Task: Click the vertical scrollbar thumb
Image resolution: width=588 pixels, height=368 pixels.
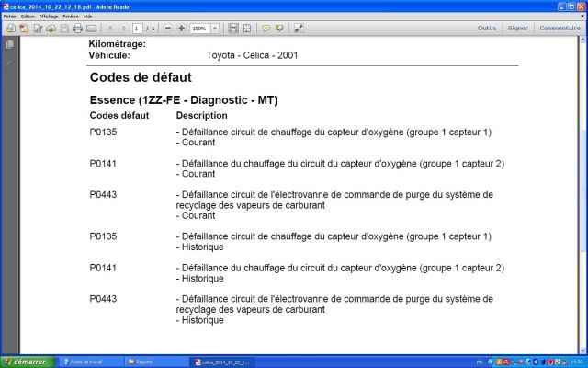Action: [582, 191]
